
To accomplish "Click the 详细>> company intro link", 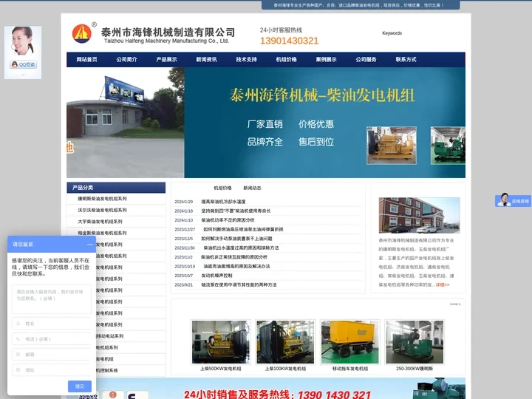I will 443,284.
